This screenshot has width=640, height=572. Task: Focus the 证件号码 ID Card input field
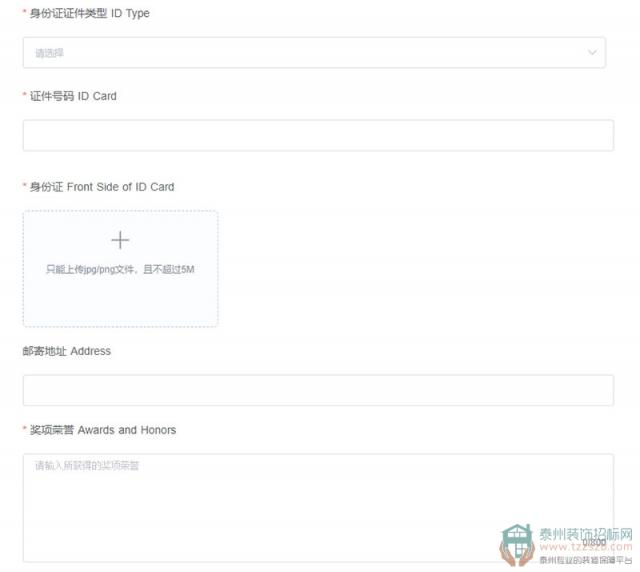coord(318,135)
